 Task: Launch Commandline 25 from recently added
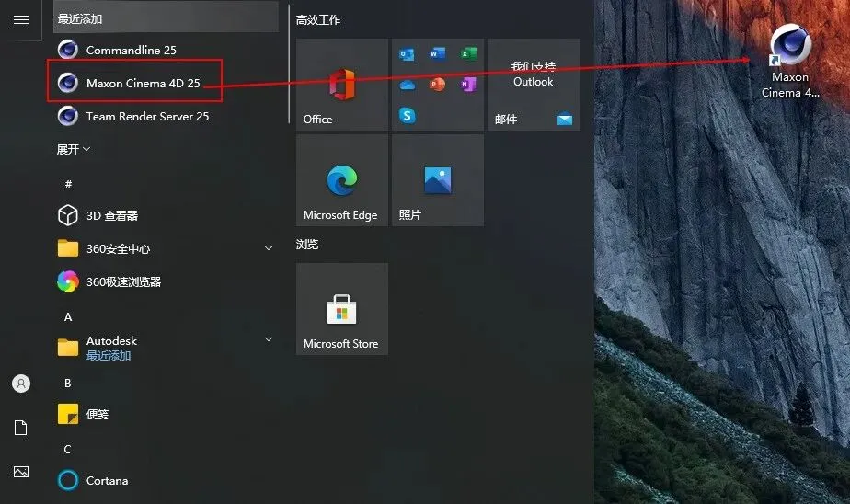[166, 50]
